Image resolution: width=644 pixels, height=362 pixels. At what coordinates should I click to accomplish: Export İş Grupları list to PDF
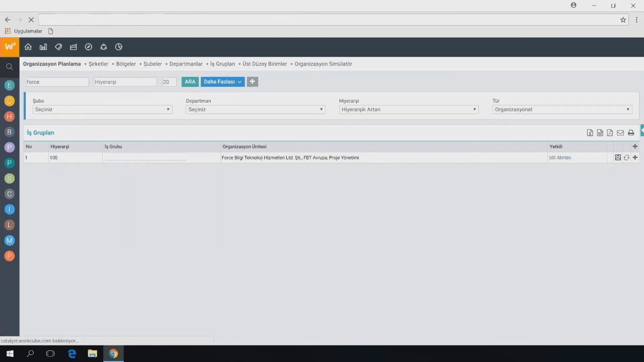610,133
